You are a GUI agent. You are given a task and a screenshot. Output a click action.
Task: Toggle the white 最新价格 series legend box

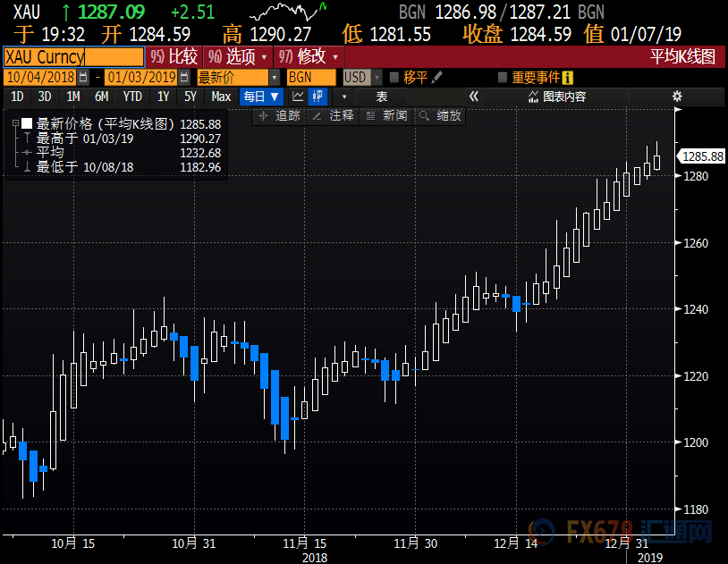(x=27, y=124)
